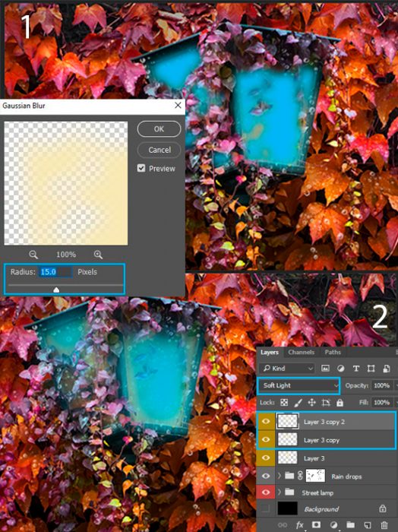The height and width of the screenshot is (532, 398).
Task: Filter layers by pixel layer icon
Action: pyautogui.click(x=325, y=369)
